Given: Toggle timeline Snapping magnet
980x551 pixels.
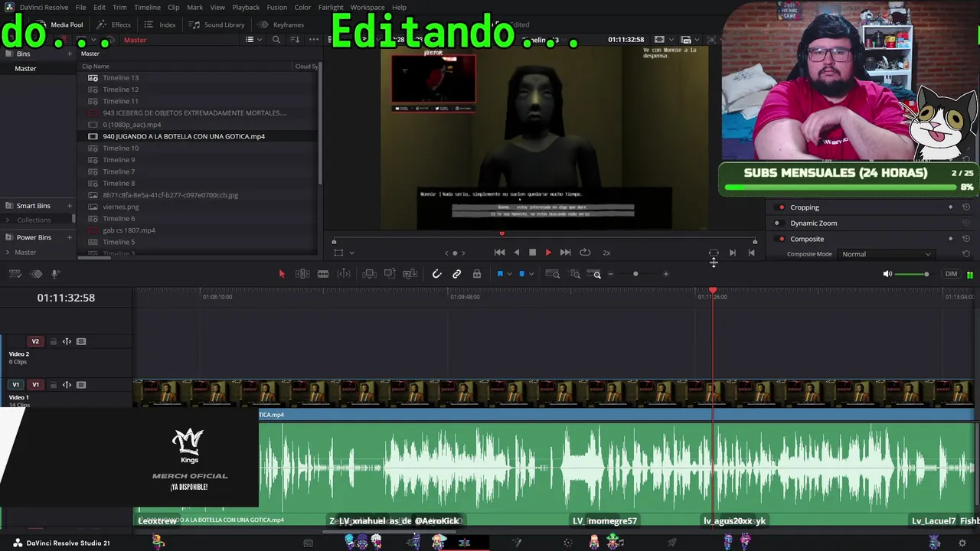Looking at the screenshot, I should (x=437, y=274).
